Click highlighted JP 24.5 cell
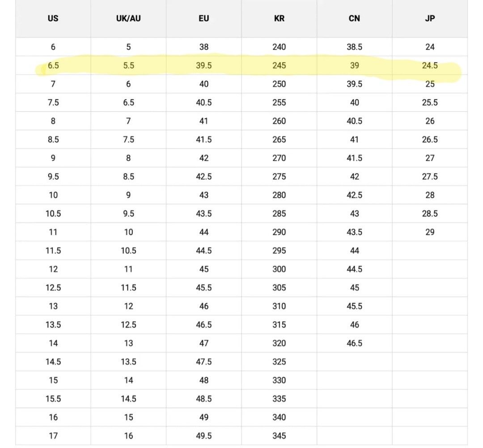The image size is (483, 448). tap(430, 66)
